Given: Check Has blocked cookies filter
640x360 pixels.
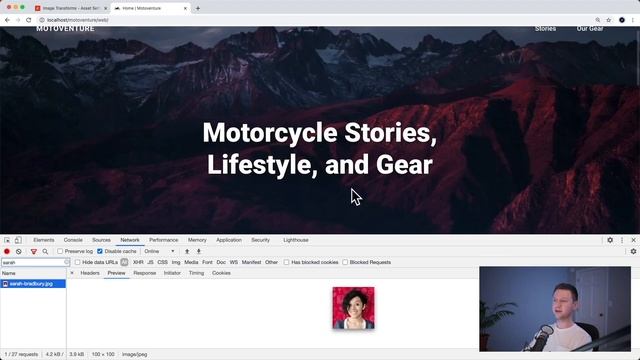Looking at the screenshot, I should [x=287, y=262].
